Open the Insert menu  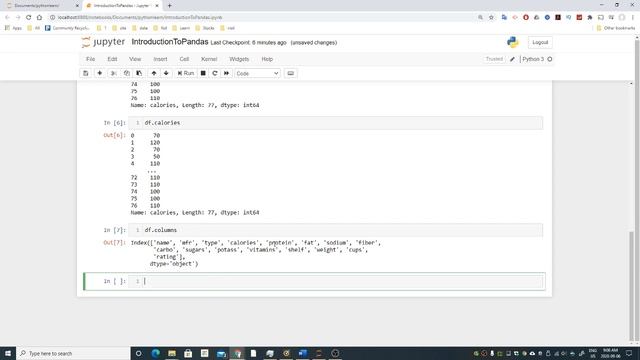160,59
